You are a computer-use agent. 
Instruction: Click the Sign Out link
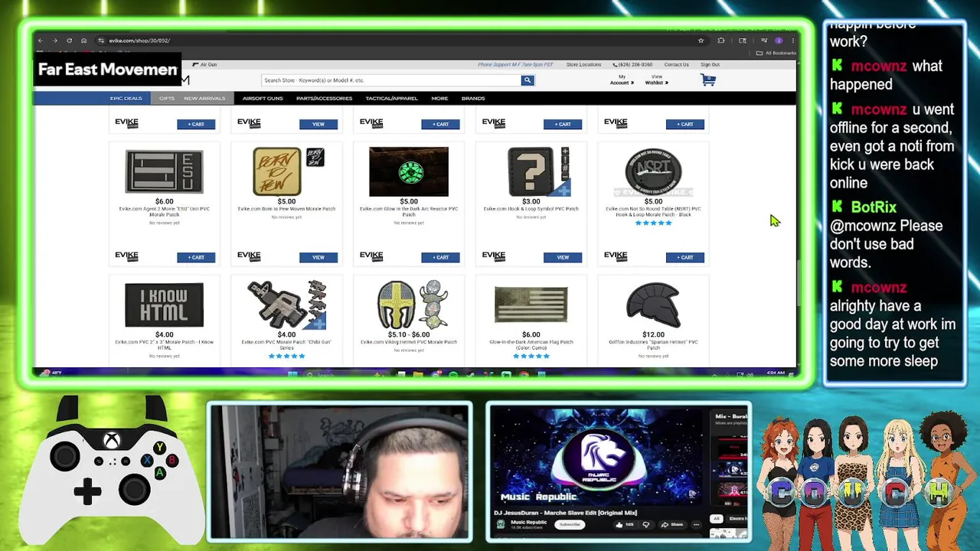tap(710, 65)
